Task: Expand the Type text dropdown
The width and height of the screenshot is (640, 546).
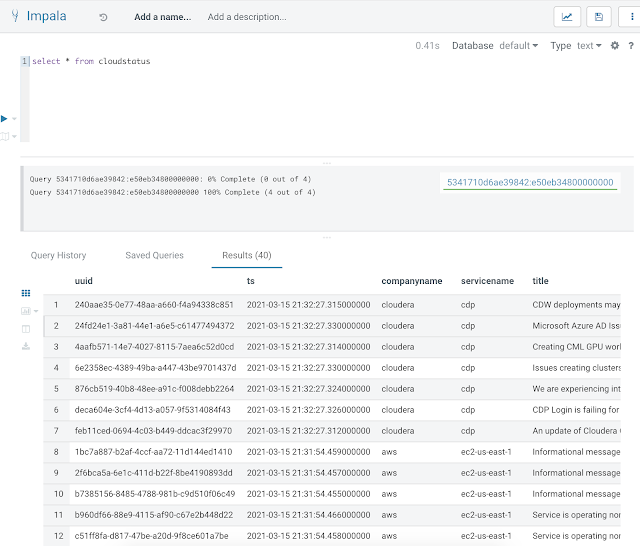Action: tap(590, 46)
